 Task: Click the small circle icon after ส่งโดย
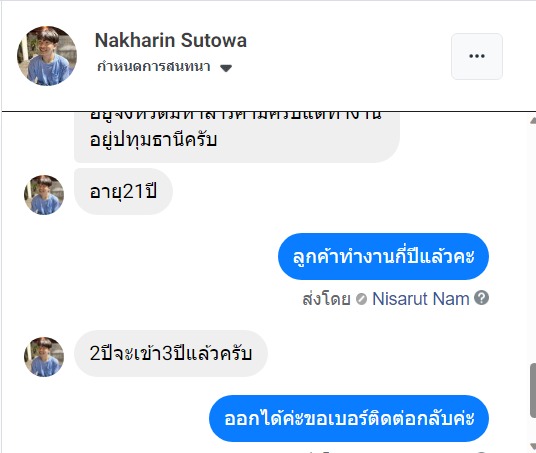tap(361, 299)
